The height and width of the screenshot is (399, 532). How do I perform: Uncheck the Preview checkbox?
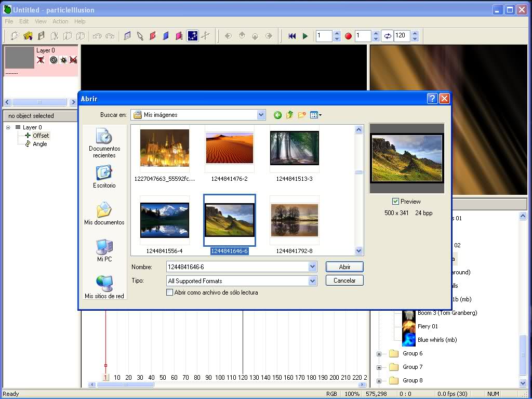[x=395, y=201]
